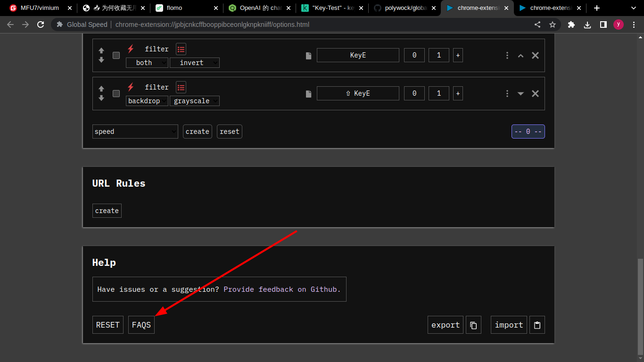Open three-dot menu on KeyE row
This screenshot has width=644, height=362.
[507, 55]
